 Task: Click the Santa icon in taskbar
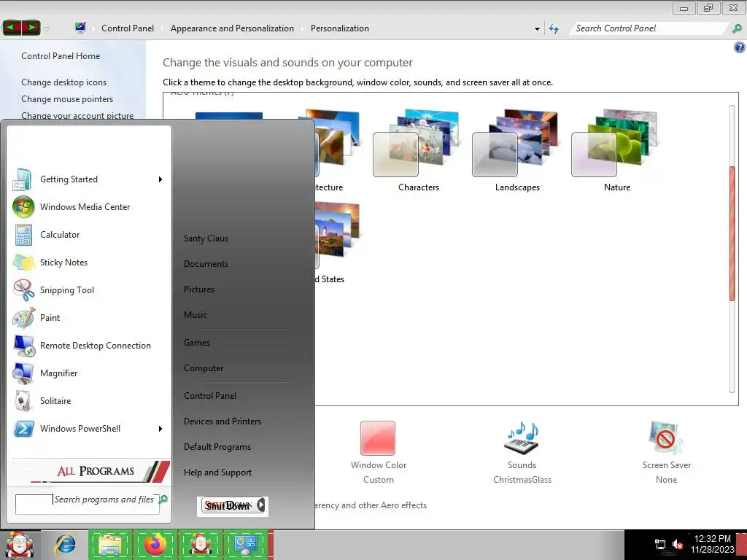(200, 545)
